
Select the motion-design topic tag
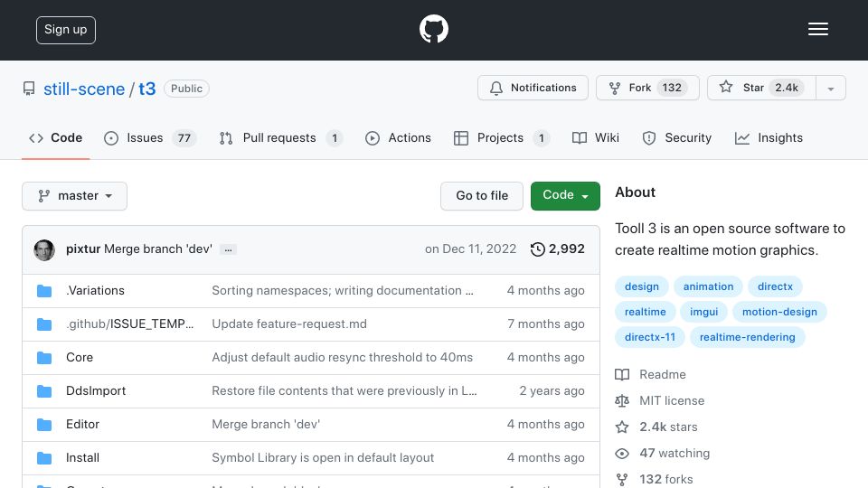779,312
